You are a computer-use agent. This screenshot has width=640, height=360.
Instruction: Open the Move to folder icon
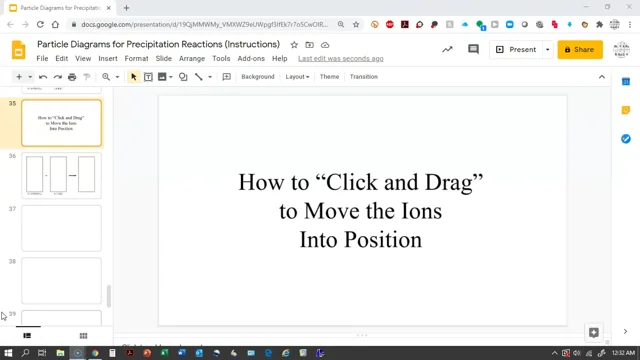click(309, 45)
